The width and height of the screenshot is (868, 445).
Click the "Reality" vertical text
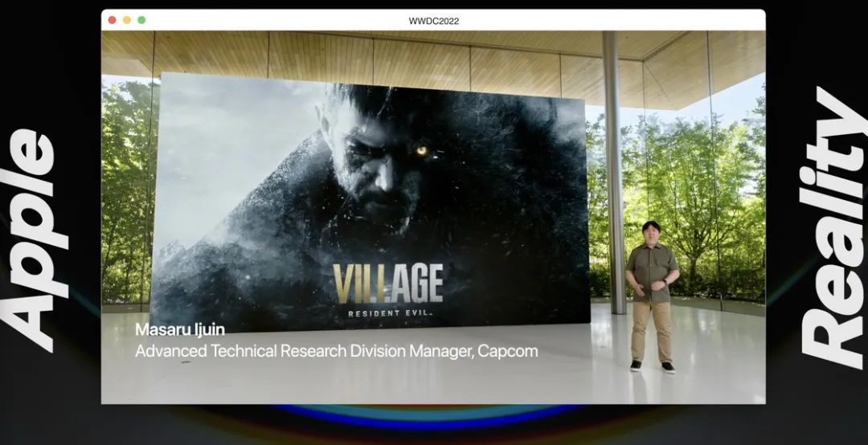click(x=833, y=227)
